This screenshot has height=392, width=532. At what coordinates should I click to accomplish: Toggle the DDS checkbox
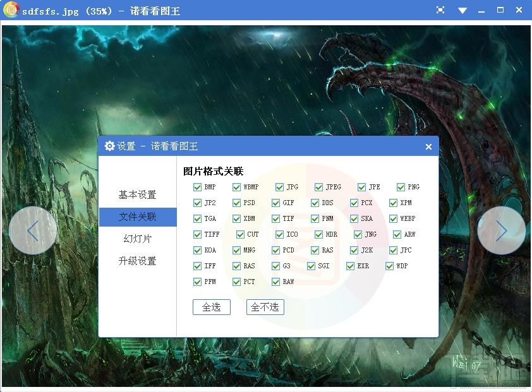click(x=315, y=203)
